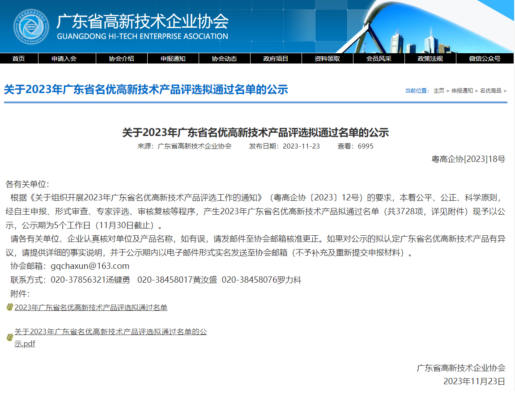
Task: Go to 会员风采 navigation item
Action: point(379,59)
